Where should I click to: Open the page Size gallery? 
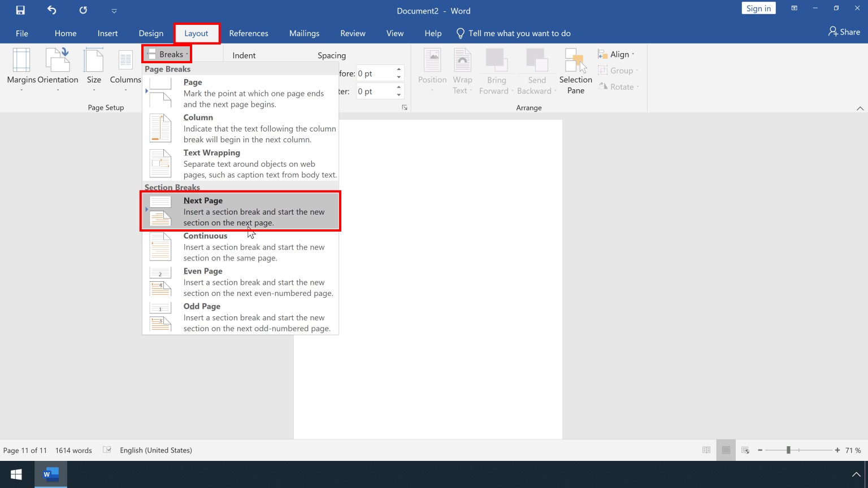click(x=94, y=68)
